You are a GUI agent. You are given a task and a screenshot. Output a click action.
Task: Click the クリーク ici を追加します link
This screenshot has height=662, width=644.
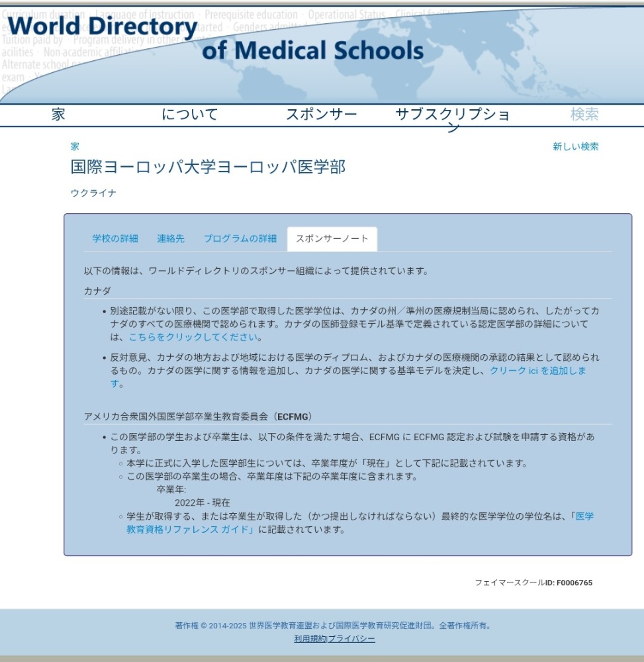(x=537, y=371)
